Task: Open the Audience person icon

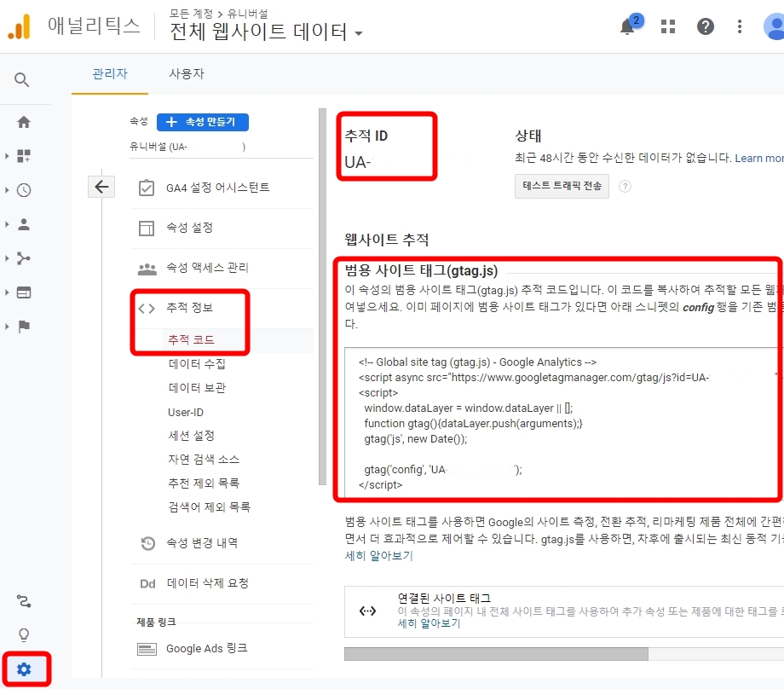Action: click(24, 224)
